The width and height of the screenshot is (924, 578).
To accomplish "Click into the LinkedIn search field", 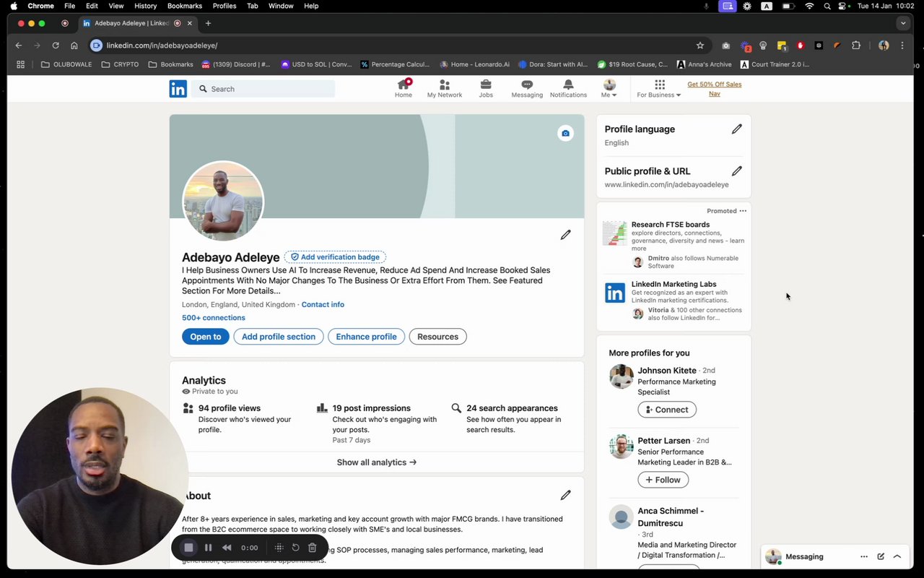I will pyautogui.click(x=263, y=89).
